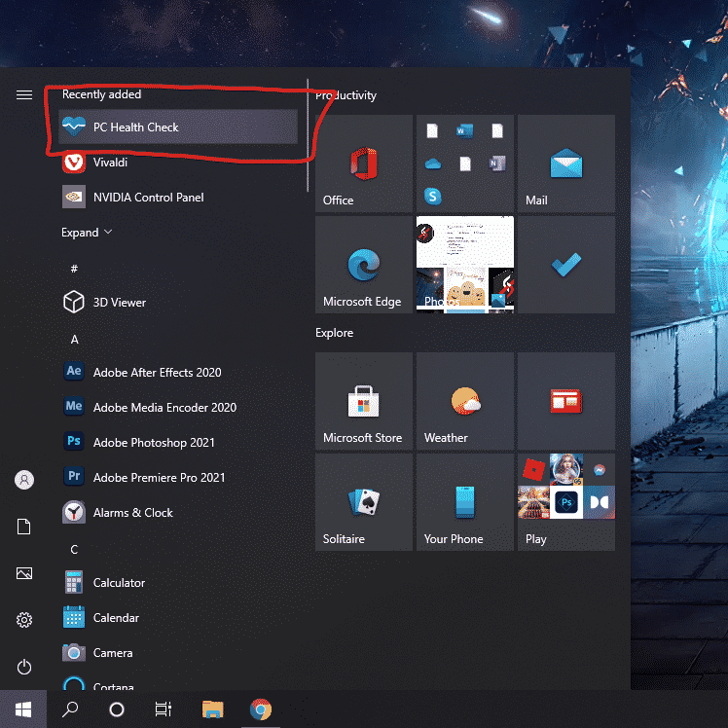This screenshot has width=728, height=728.
Task: Open NVIDIA Control Panel
Action: (x=178, y=198)
